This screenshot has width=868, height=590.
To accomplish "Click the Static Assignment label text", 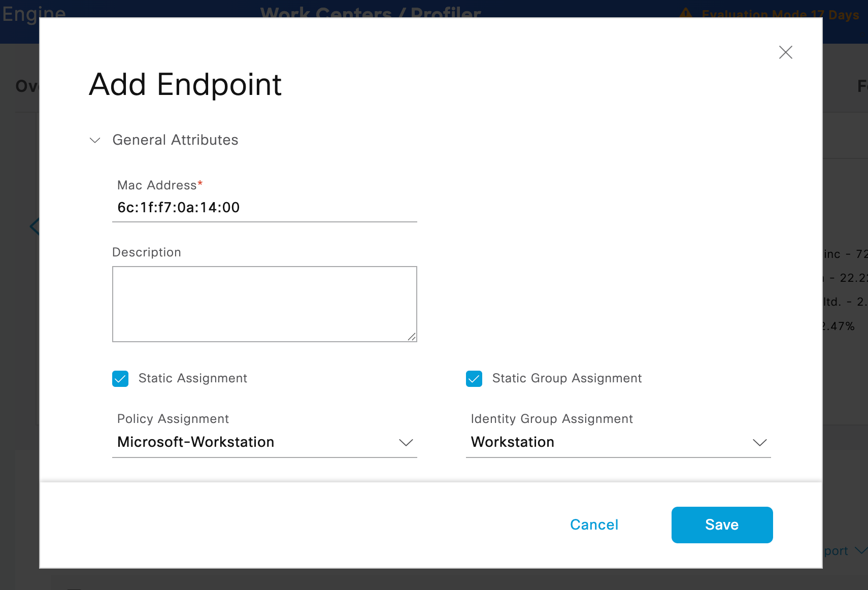I will click(193, 378).
